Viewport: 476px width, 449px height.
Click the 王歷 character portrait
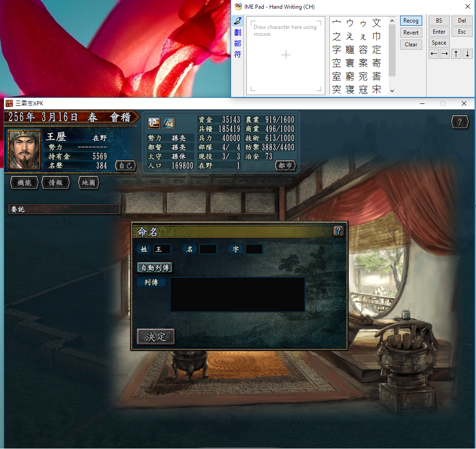pos(24,150)
